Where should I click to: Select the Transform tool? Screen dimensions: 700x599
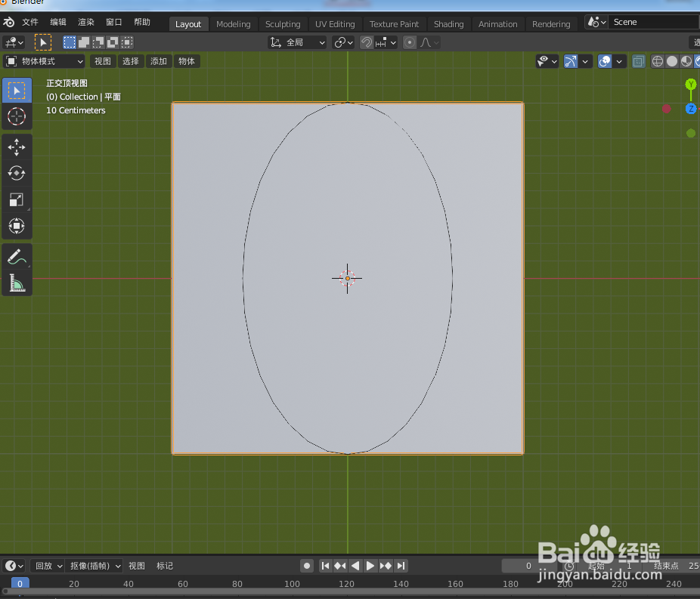[x=17, y=226]
